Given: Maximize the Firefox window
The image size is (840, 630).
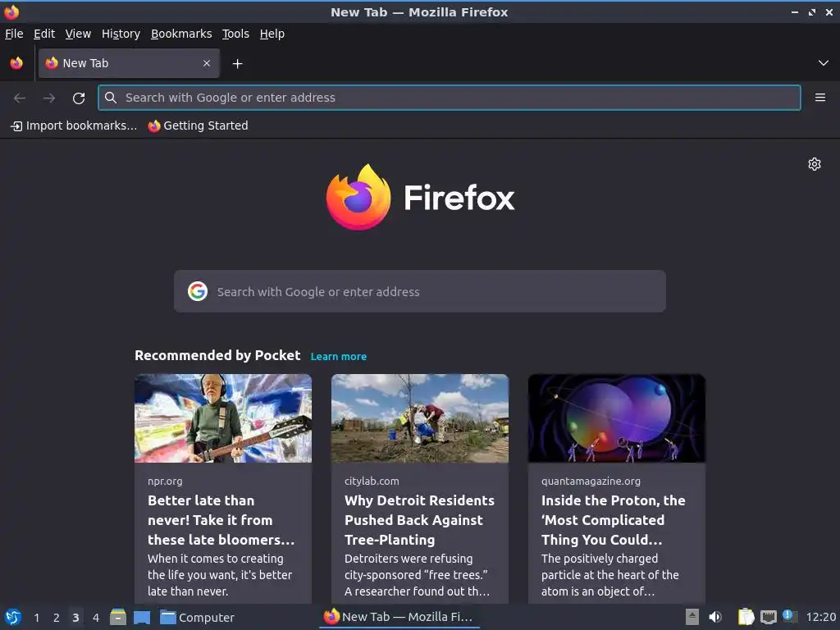Looking at the screenshot, I should tap(812, 11).
